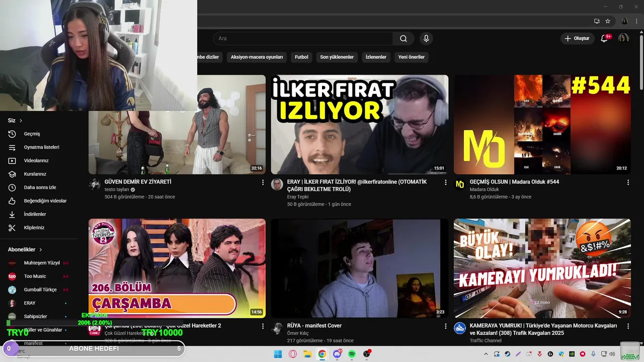Click the YouTube search magnifier button

pyautogui.click(x=404, y=39)
